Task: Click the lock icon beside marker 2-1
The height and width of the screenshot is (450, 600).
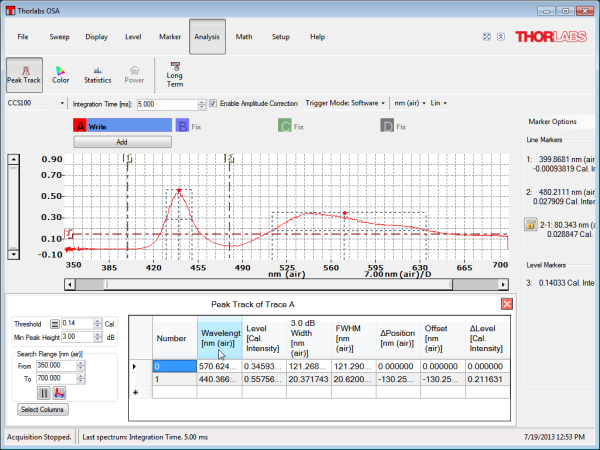Action: [x=531, y=225]
